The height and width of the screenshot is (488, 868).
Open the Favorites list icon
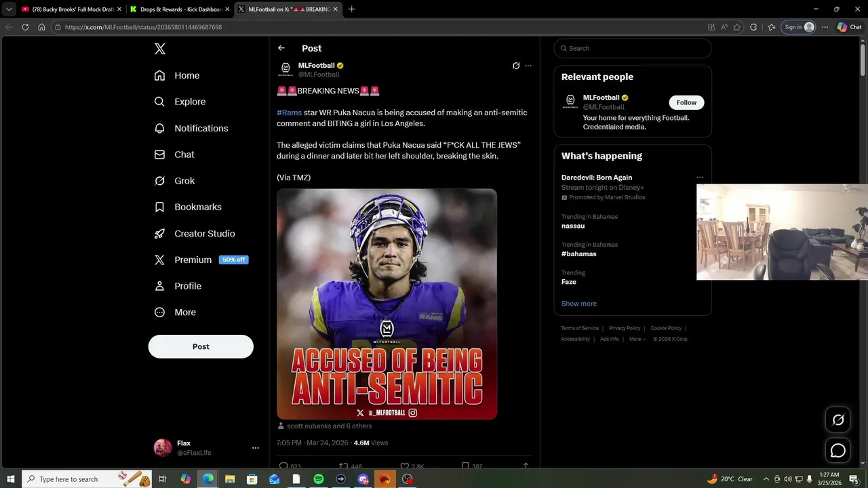coord(772,27)
